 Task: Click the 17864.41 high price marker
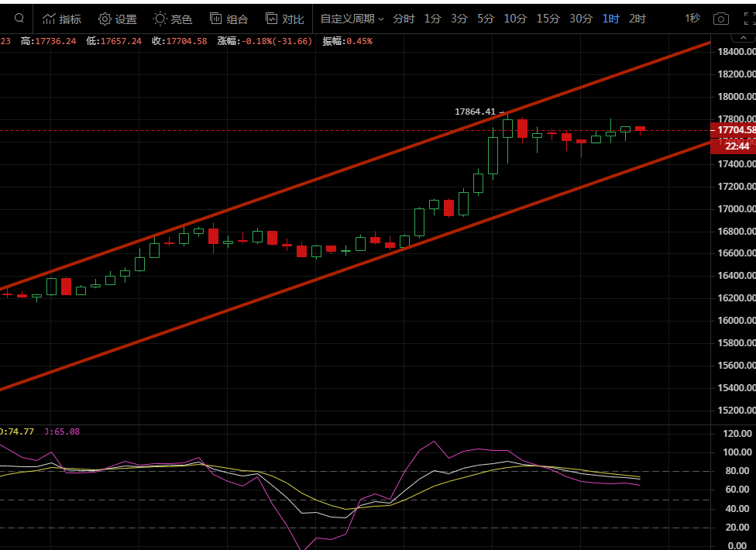click(474, 112)
